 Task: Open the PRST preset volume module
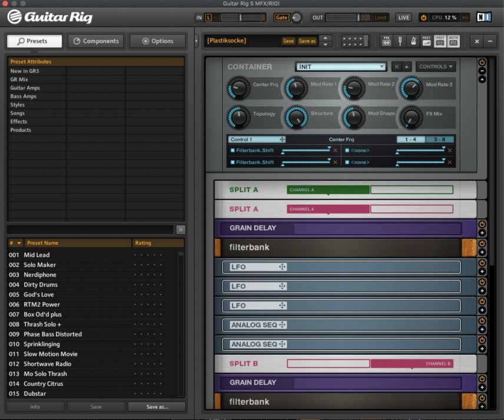tap(426, 41)
